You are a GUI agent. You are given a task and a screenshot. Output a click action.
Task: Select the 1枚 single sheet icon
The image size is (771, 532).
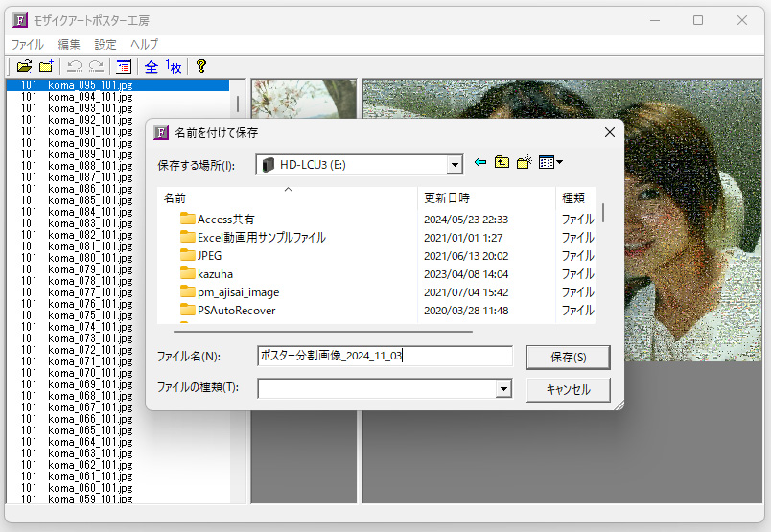tap(174, 66)
